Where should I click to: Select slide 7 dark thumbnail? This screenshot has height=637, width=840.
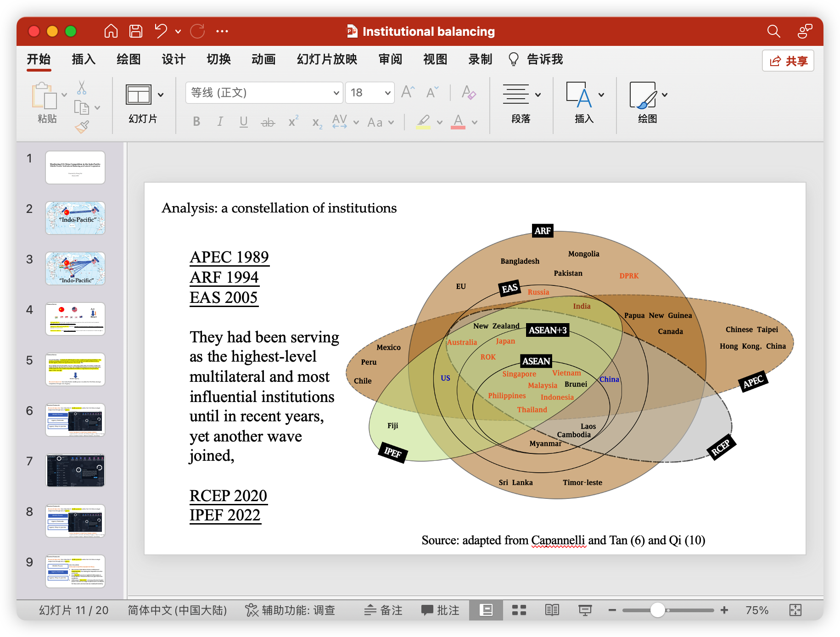pyautogui.click(x=75, y=470)
